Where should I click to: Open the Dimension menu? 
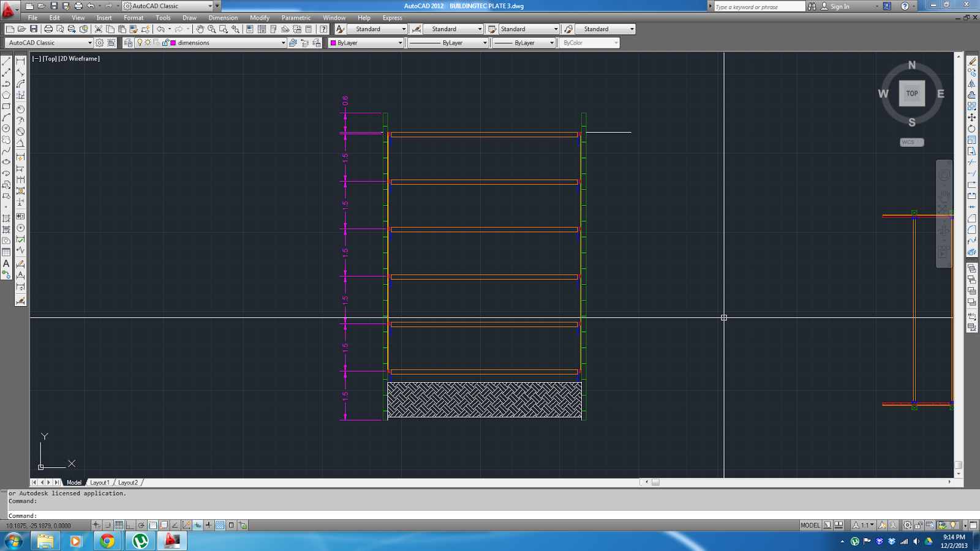pos(223,18)
